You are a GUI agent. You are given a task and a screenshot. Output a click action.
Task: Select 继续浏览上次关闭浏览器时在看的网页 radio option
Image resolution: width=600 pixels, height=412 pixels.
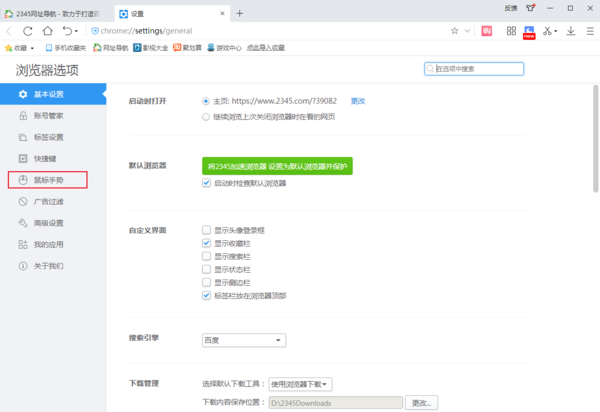tap(206, 116)
